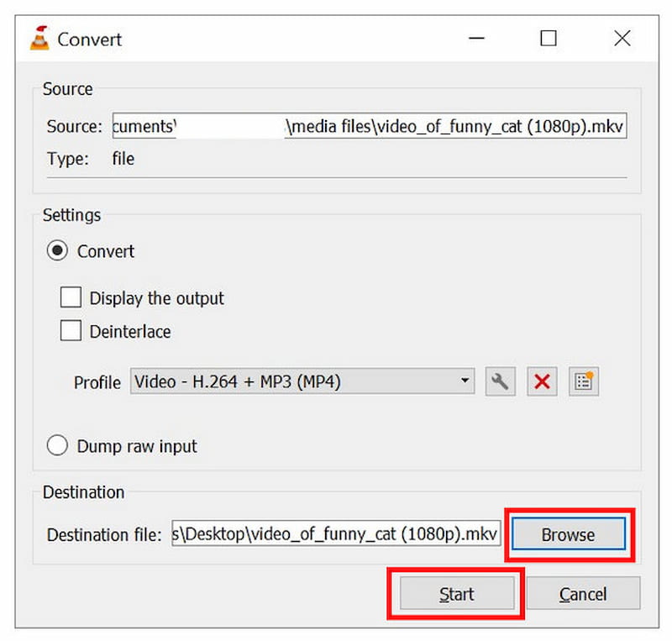This screenshot has height=641, width=672.
Task: Create a new profile icon button
Action: coord(584,382)
